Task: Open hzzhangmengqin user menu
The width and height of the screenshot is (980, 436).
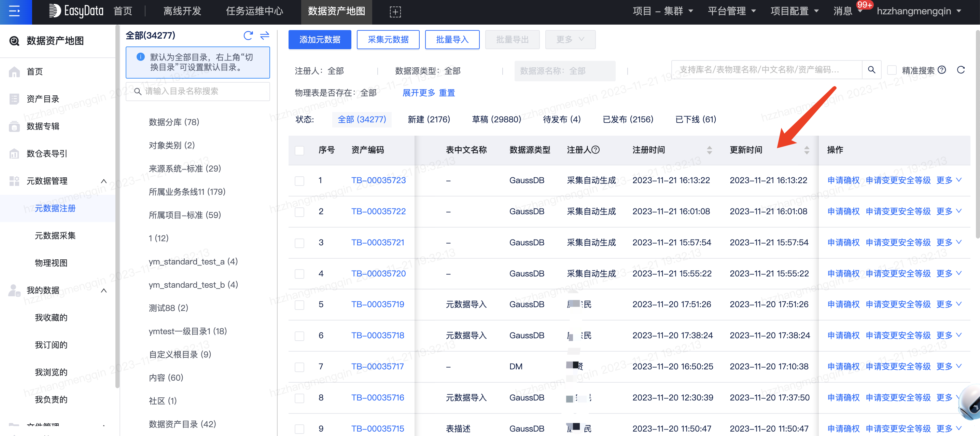Action: pos(919,11)
